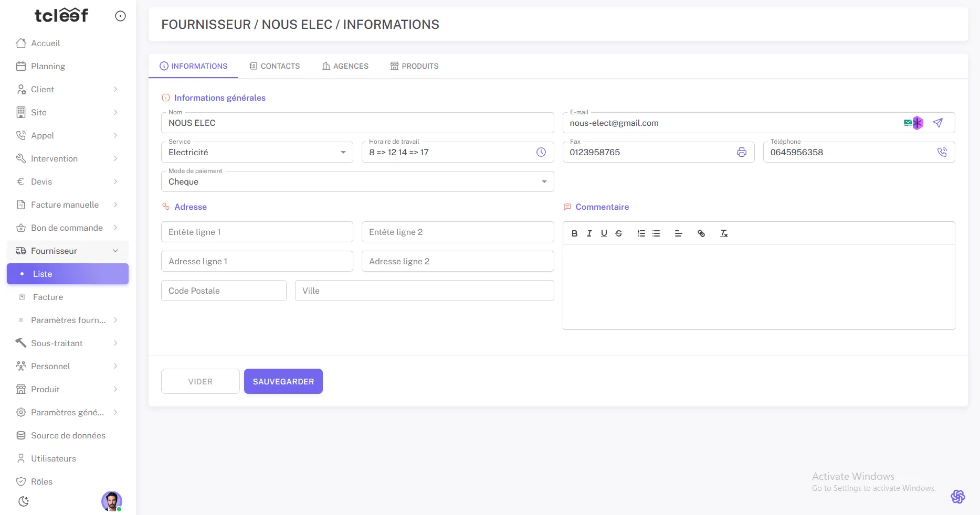The height and width of the screenshot is (515, 980).
Task: Open the work hours clock picker
Action: coord(541,152)
